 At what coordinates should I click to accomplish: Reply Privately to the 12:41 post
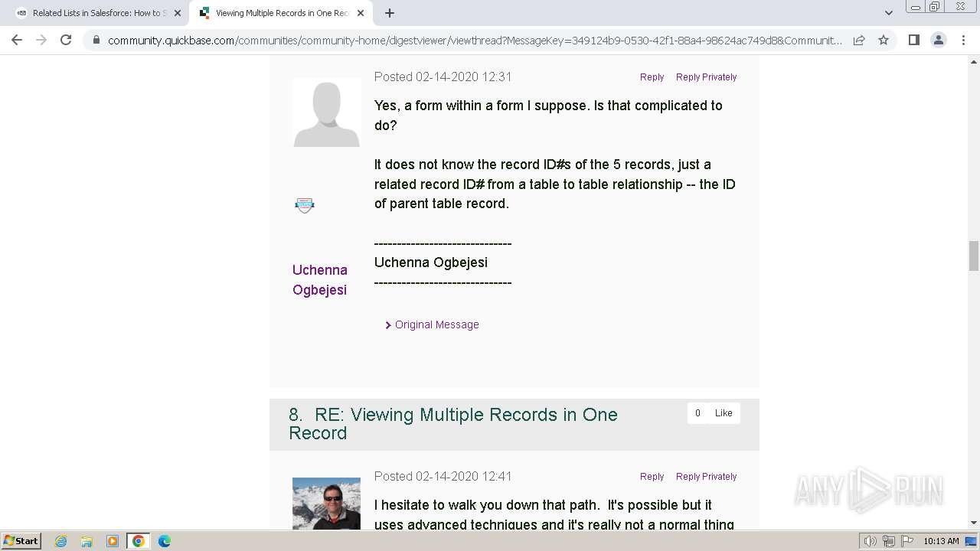tap(706, 477)
